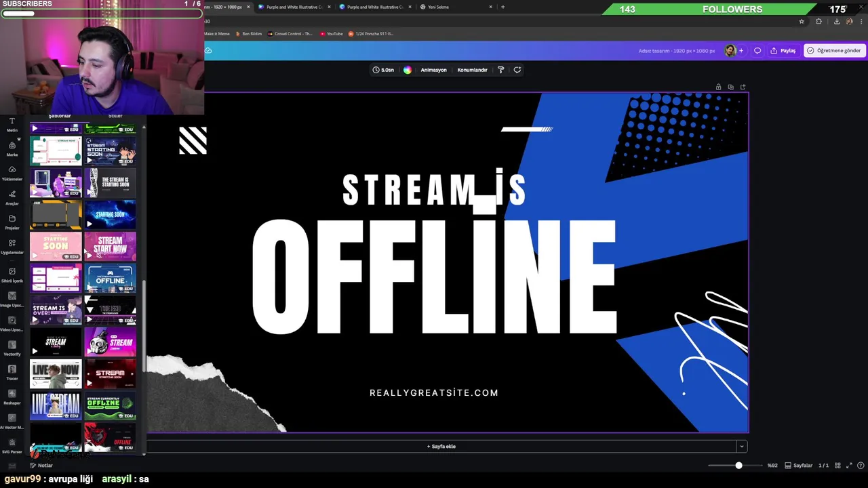
Task: Open a new browser tab with plus
Action: click(502, 7)
